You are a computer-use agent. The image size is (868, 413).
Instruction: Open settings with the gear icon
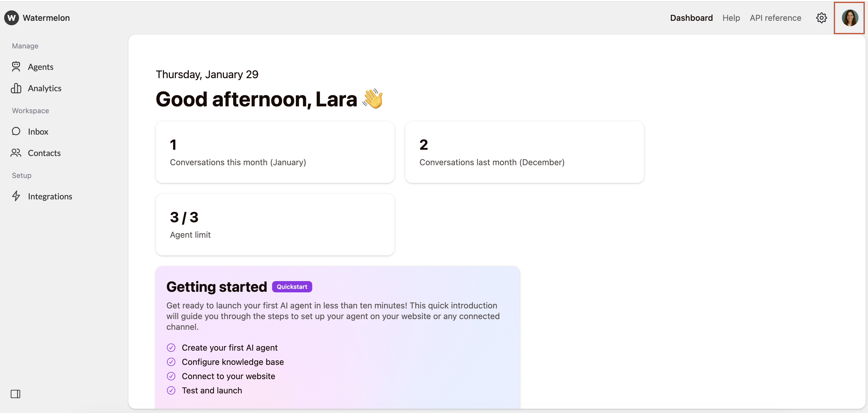pyautogui.click(x=821, y=18)
